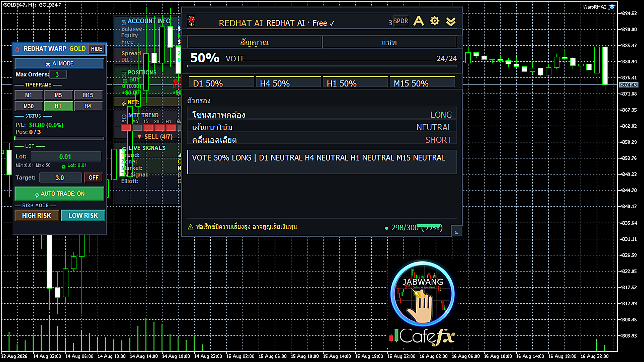Click the Spread label in info panel
Screen dimensions: 644x362
(131, 53)
